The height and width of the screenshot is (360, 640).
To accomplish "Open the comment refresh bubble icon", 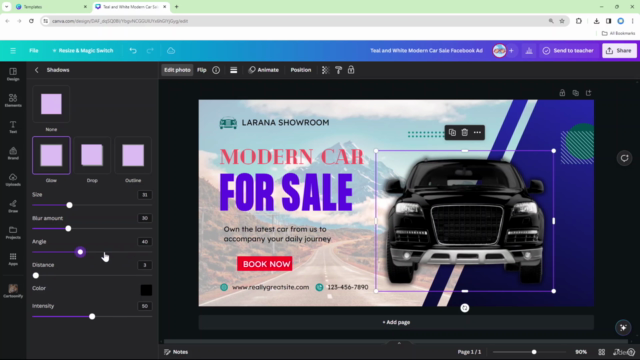I will click(624, 158).
